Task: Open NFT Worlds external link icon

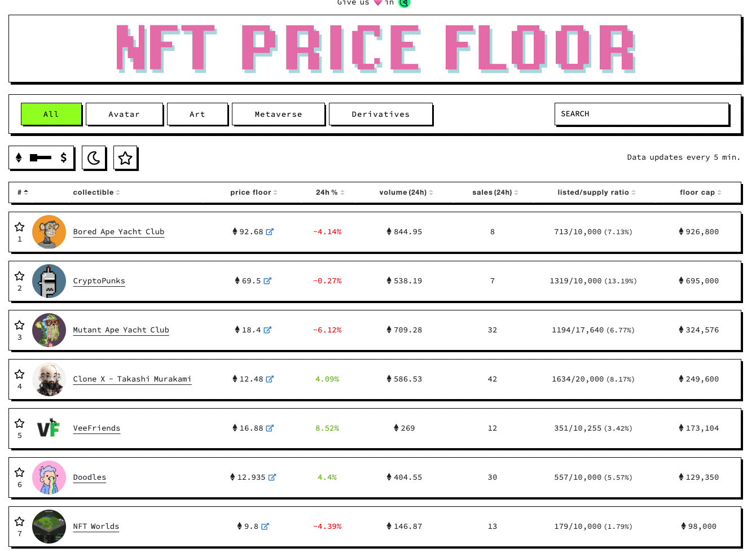Action: point(265,527)
